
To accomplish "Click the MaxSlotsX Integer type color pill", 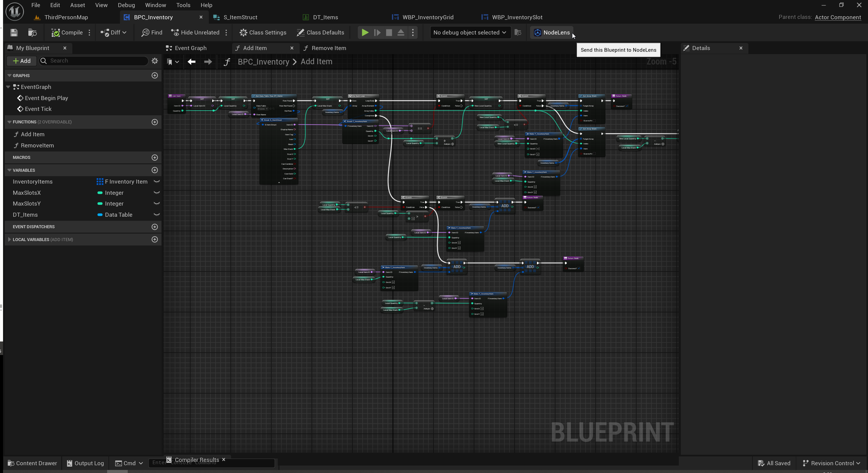I will [x=100, y=193].
